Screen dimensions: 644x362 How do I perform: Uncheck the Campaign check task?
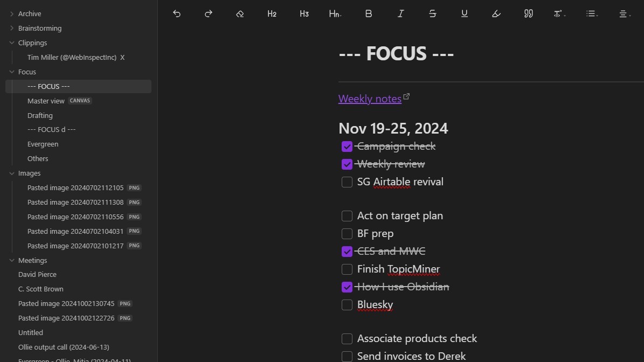click(347, 147)
